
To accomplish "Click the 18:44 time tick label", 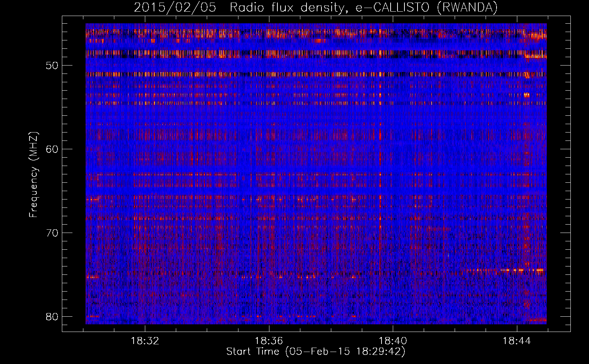I will click(x=517, y=341).
